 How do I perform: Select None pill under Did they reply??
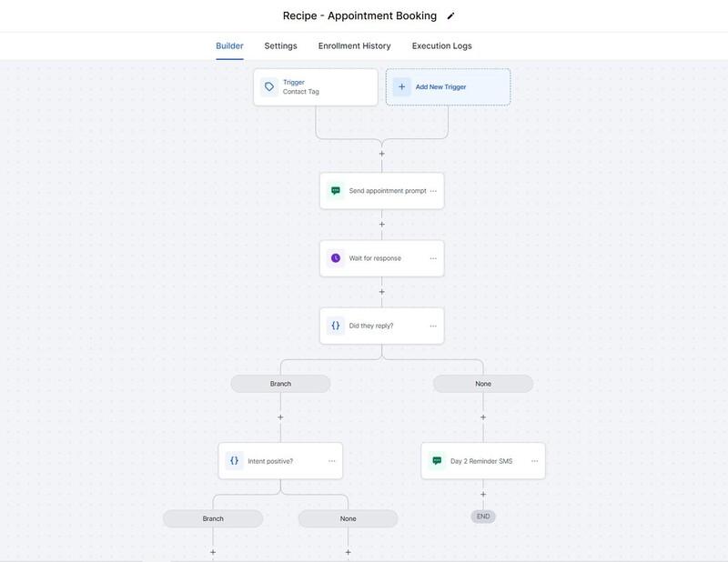483,384
